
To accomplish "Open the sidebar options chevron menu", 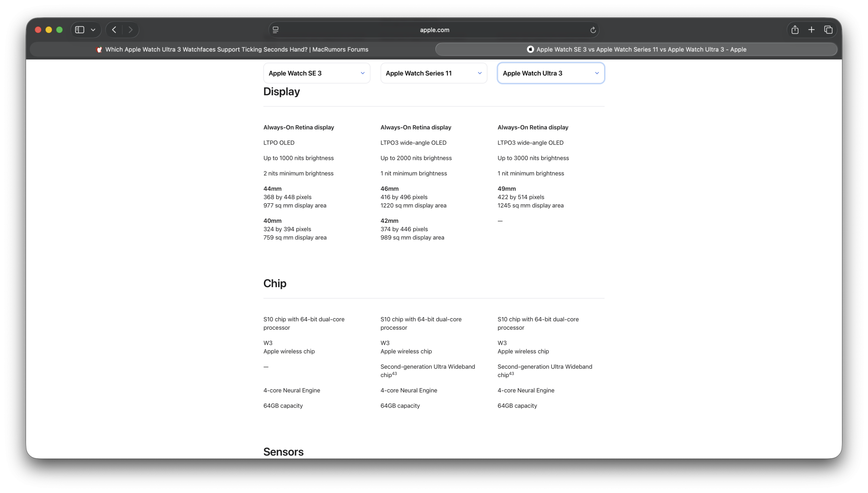I will [93, 30].
